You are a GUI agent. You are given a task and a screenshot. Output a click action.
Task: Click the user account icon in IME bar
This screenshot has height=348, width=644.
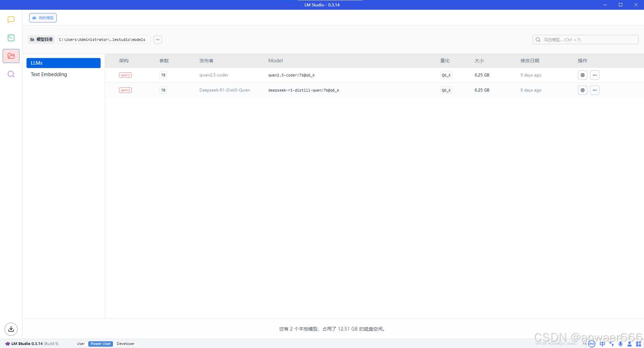click(x=630, y=344)
